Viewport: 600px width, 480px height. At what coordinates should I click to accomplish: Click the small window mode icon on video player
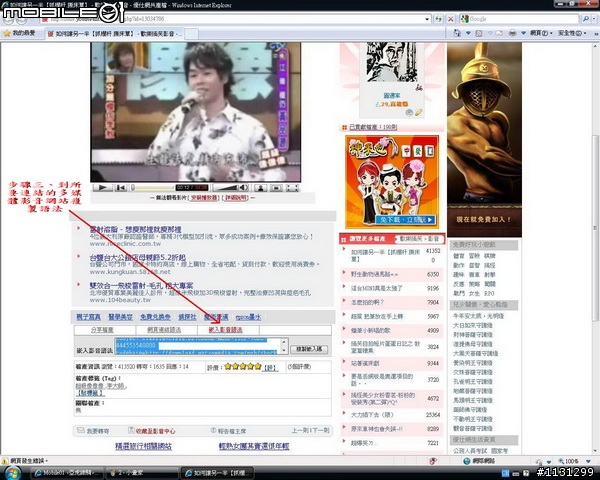tap(276, 188)
